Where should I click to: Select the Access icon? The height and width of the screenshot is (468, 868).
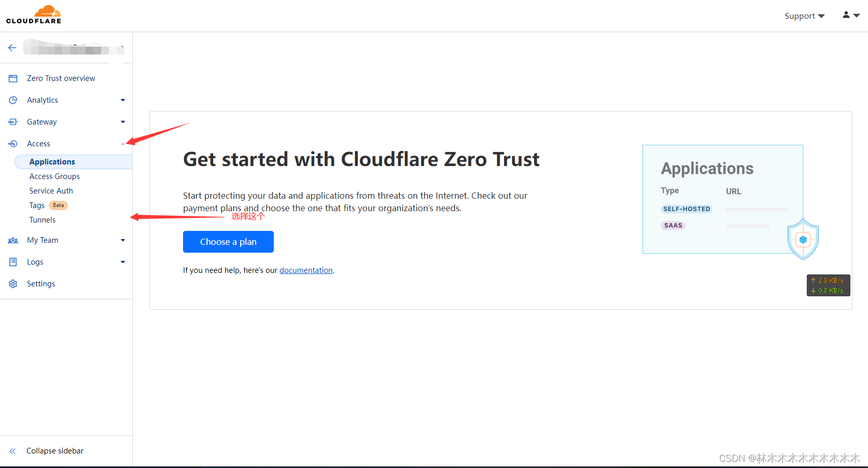pos(12,143)
